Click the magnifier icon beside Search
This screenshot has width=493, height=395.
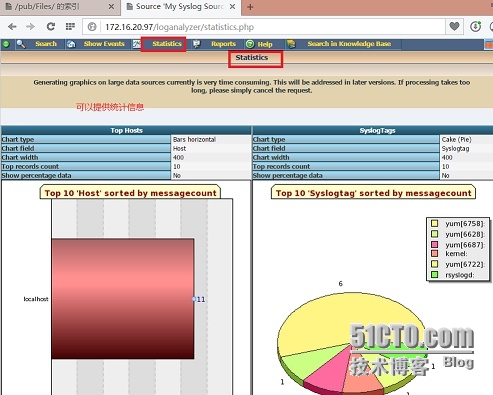click(x=21, y=44)
